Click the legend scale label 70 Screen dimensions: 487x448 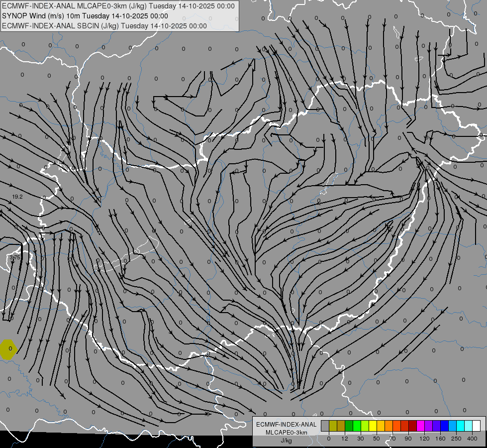point(392,439)
